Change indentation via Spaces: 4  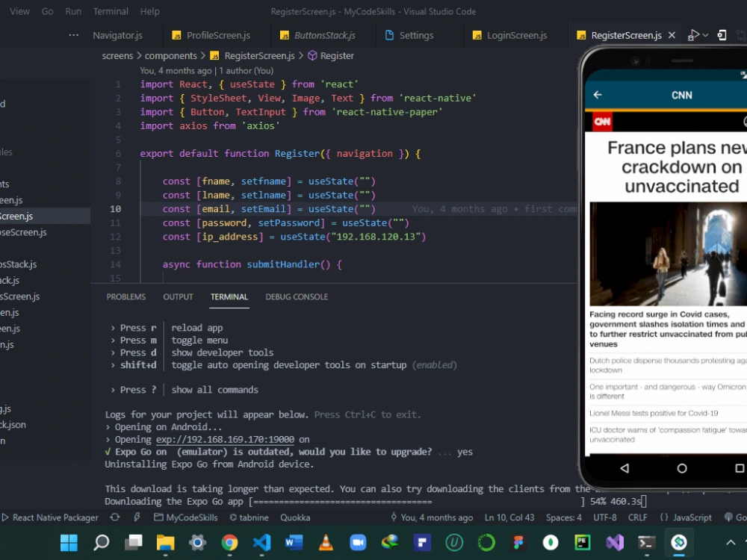click(x=563, y=517)
